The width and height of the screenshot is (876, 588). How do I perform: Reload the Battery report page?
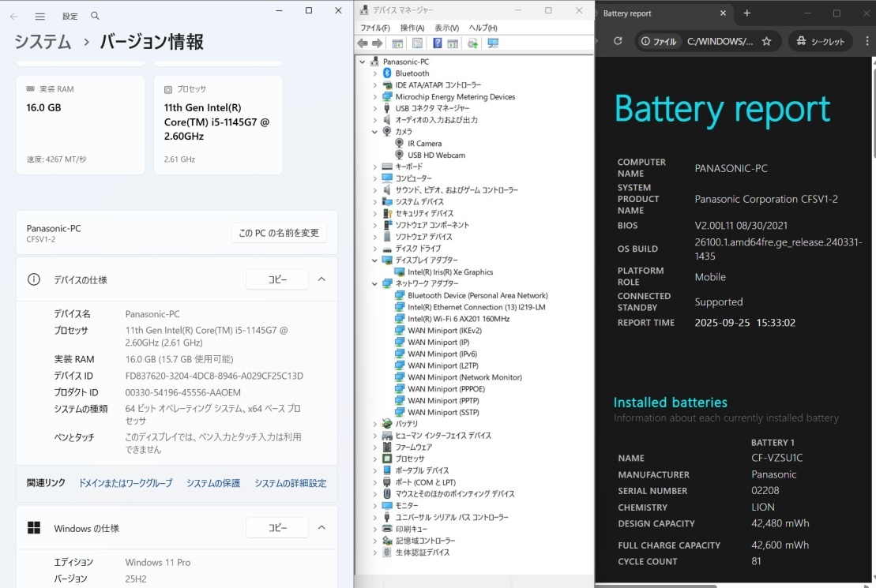tap(618, 41)
